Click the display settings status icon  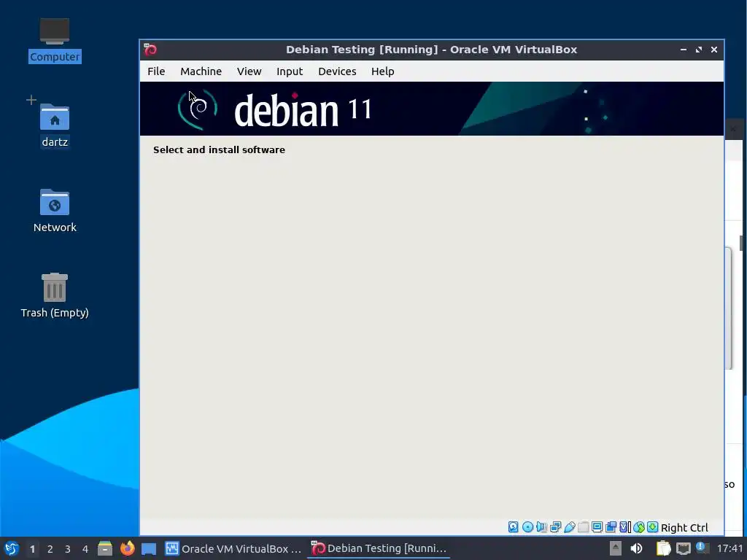(x=597, y=527)
